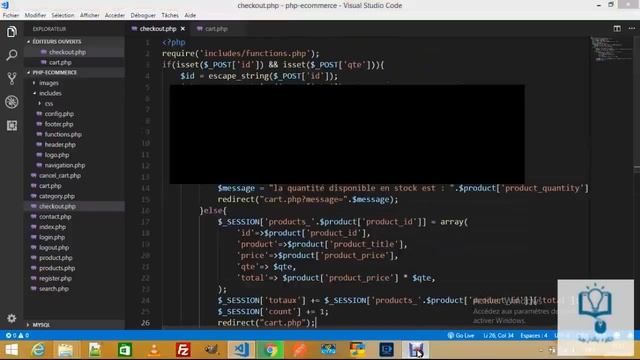Click the Visual Studio Code taskbar icon
This screenshot has width=640, height=360.
241,350
